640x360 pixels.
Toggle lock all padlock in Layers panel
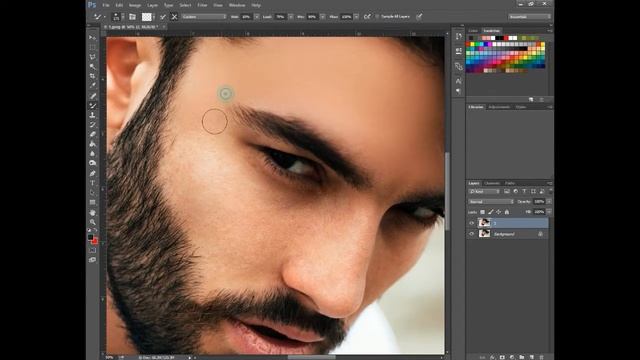pyautogui.click(x=507, y=212)
